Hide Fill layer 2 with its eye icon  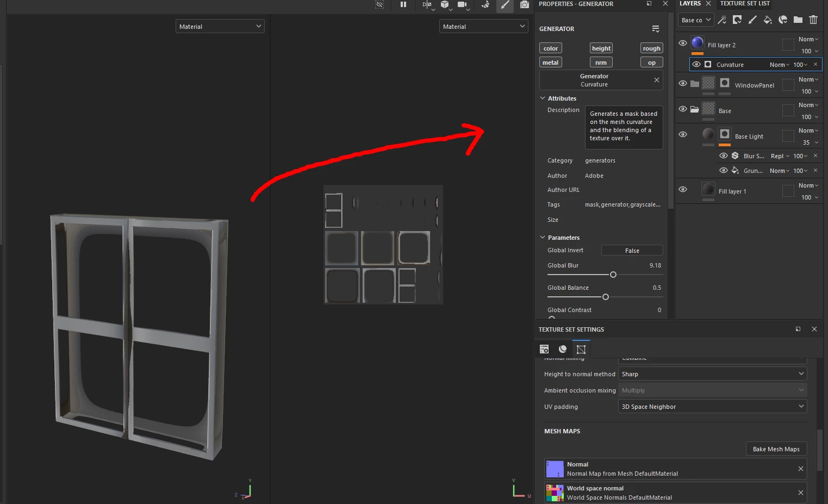pyautogui.click(x=683, y=43)
